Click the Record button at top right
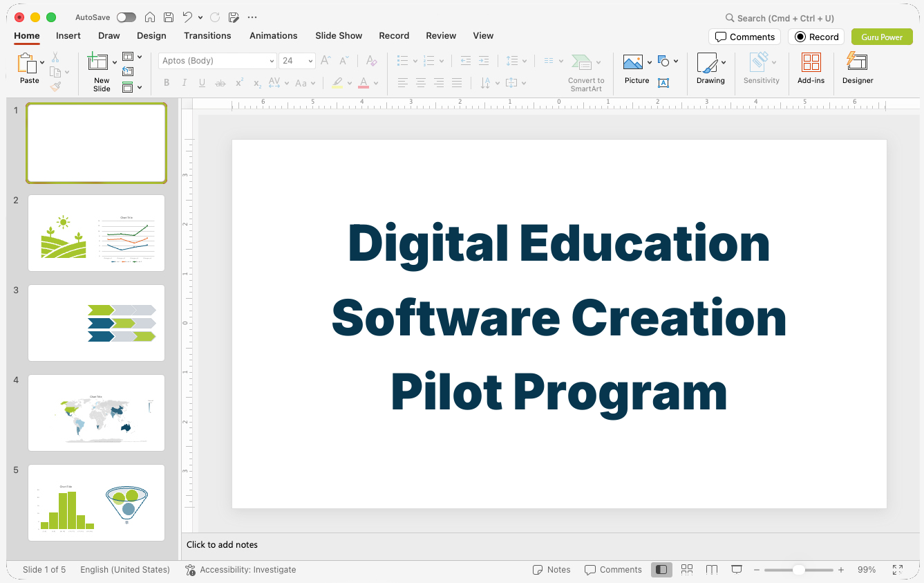Image resolution: width=924 pixels, height=583 pixels. tap(816, 37)
